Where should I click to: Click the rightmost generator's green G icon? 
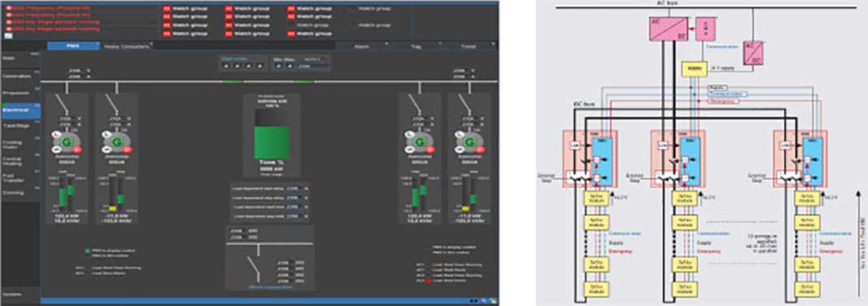(470, 143)
